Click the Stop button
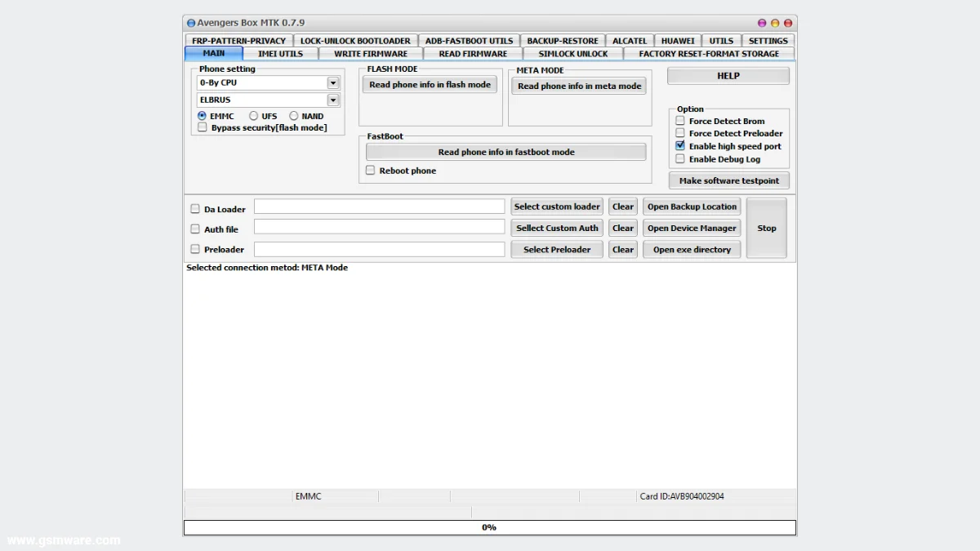Viewport: 980px width, 551px height. point(767,228)
